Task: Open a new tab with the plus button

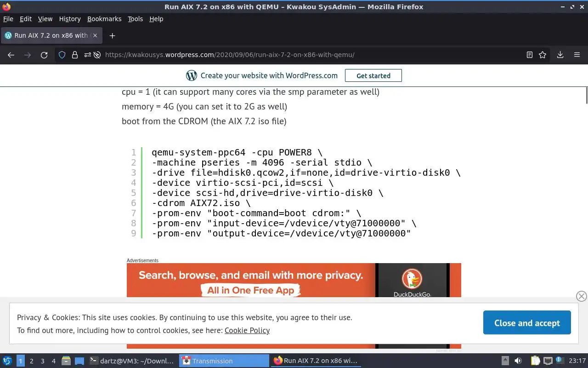Action: (112, 35)
